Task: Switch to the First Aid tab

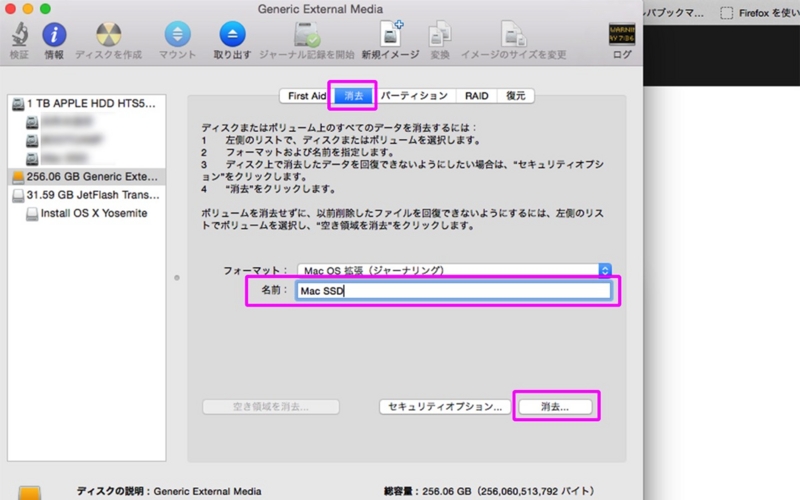Action: pos(306,96)
